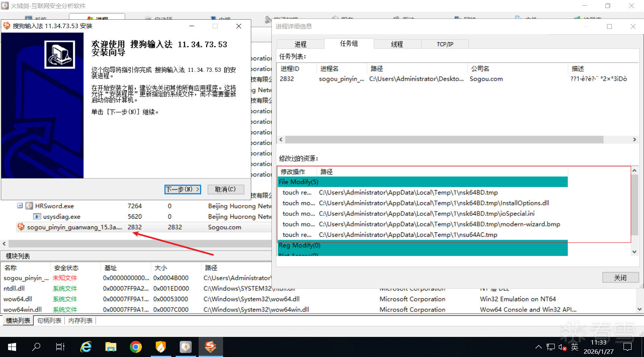This screenshot has width=644, height=357.
Task: Show hidden system tray icons
Action: [538, 347]
